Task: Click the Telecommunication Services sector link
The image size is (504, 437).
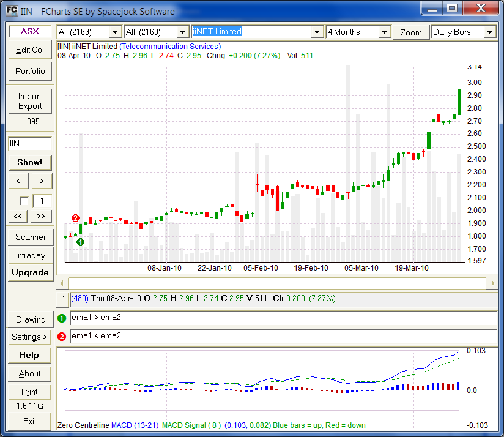Action: coord(170,47)
